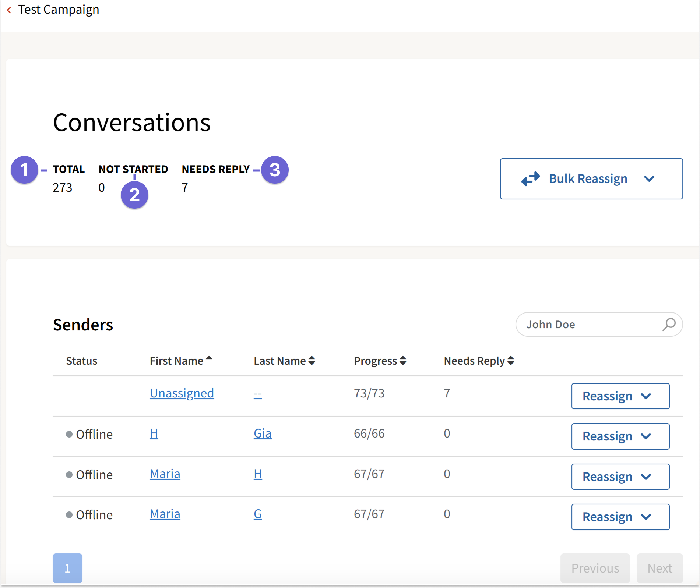The image size is (700, 588).
Task: Click the swap arrows icon on Bulk Reassign
Action: (530, 179)
